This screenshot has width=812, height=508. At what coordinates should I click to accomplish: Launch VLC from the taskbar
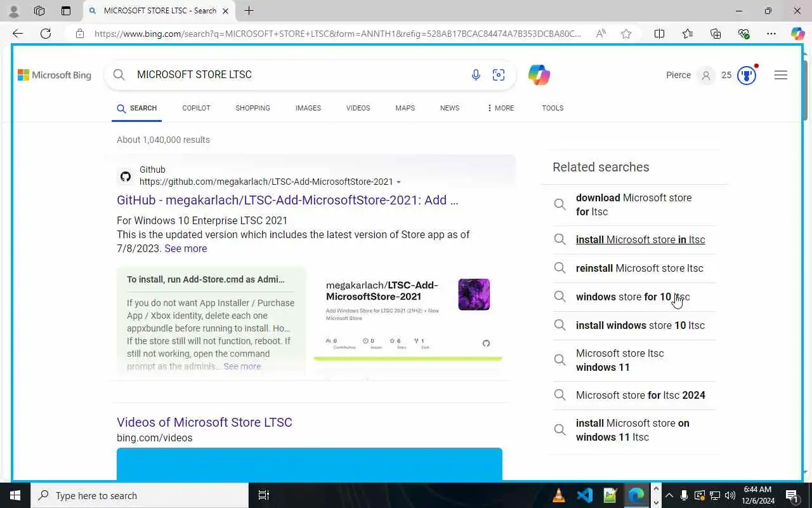coord(559,495)
